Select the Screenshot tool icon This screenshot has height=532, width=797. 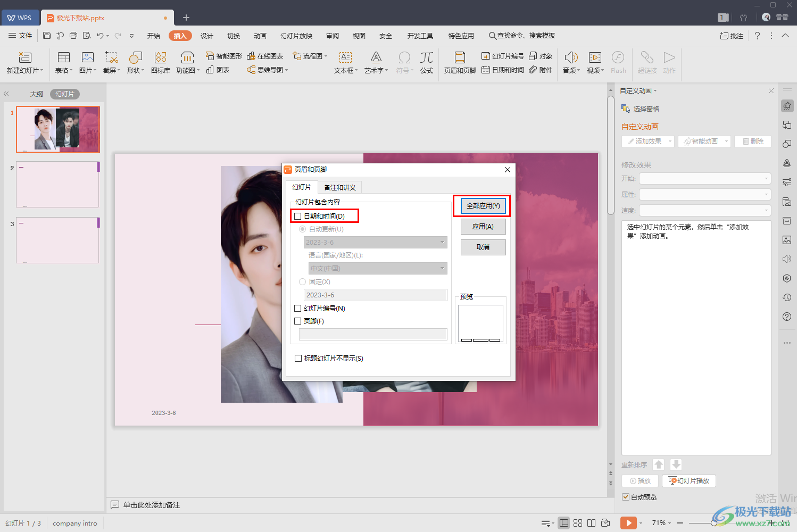(x=112, y=57)
